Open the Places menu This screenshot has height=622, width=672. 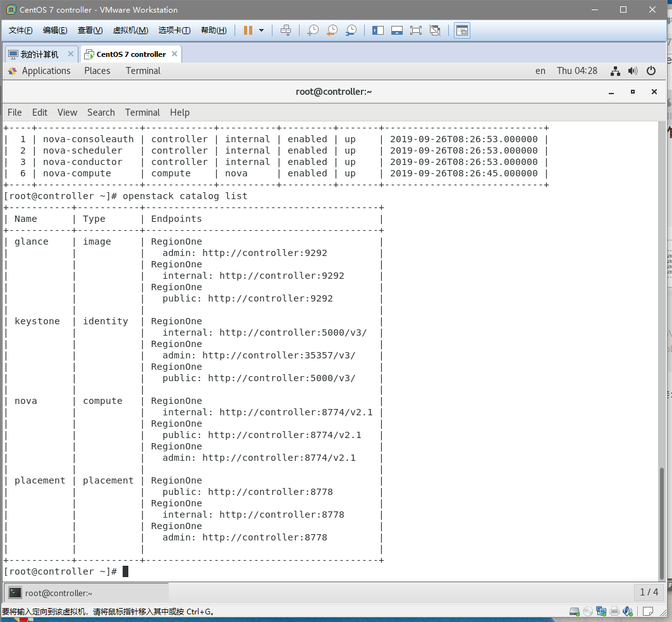pos(97,71)
